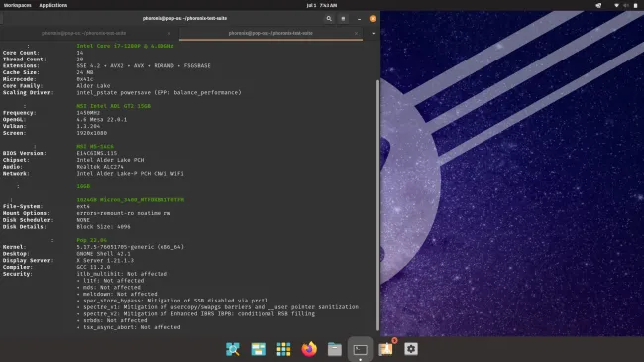Launch Firefox from the dock
This screenshot has width=644, height=362.
click(x=309, y=349)
